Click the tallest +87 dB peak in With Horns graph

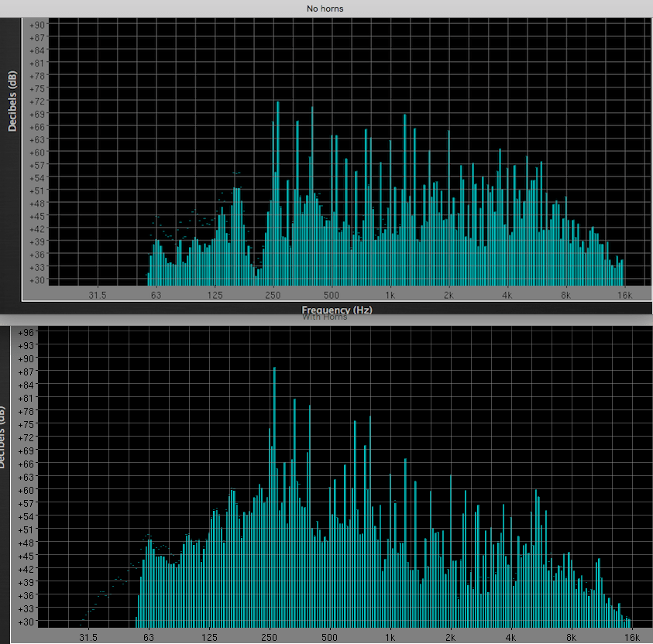click(274, 497)
